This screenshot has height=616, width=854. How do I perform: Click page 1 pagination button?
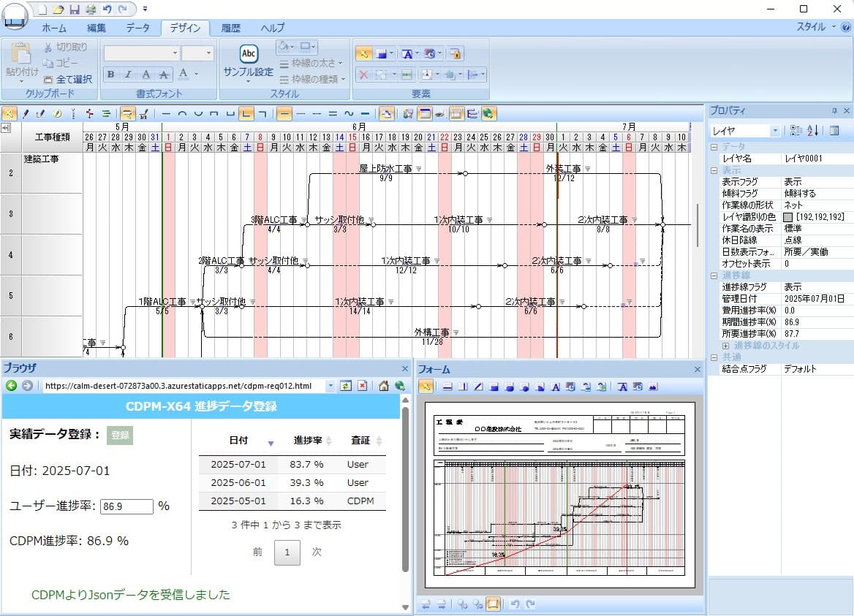coord(287,552)
